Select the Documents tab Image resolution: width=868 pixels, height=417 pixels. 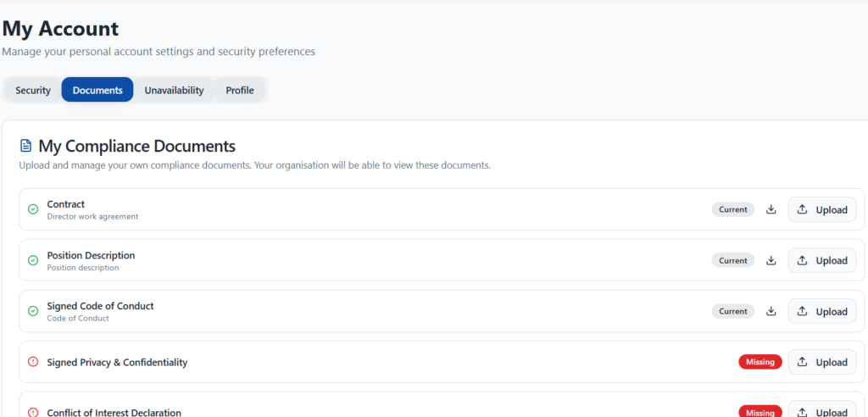point(97,91)
